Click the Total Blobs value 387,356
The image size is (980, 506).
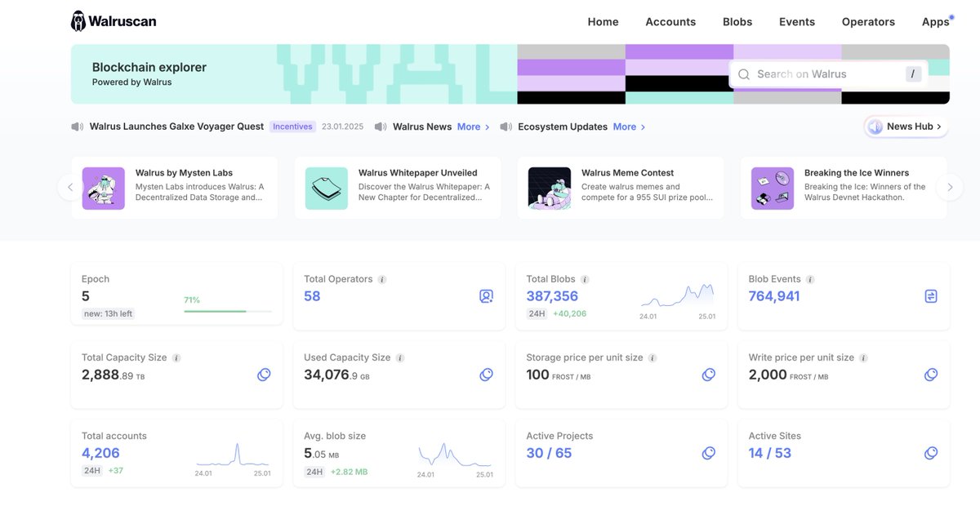coord(552,296)
